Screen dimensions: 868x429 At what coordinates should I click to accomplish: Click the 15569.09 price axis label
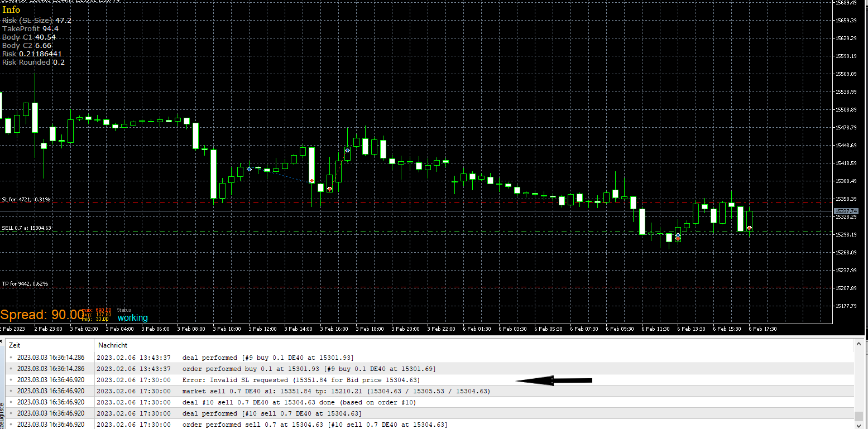(846, 74)
